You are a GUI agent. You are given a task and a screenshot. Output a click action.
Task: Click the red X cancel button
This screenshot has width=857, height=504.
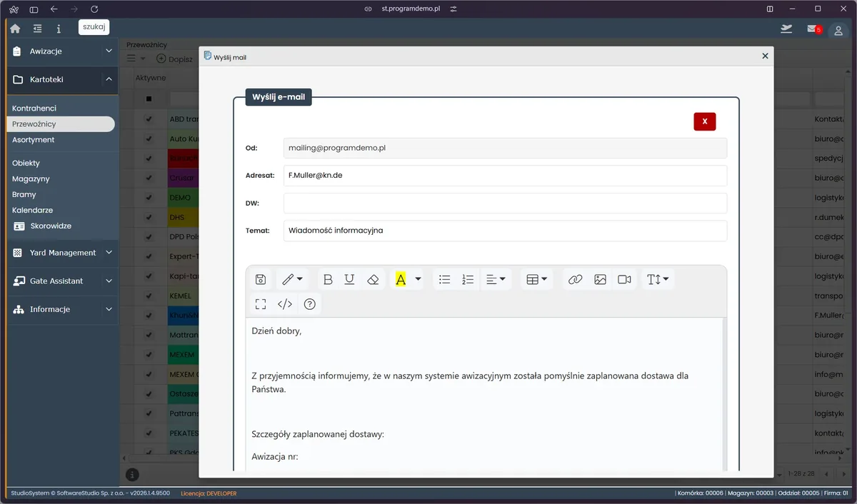tap(704, 121)
